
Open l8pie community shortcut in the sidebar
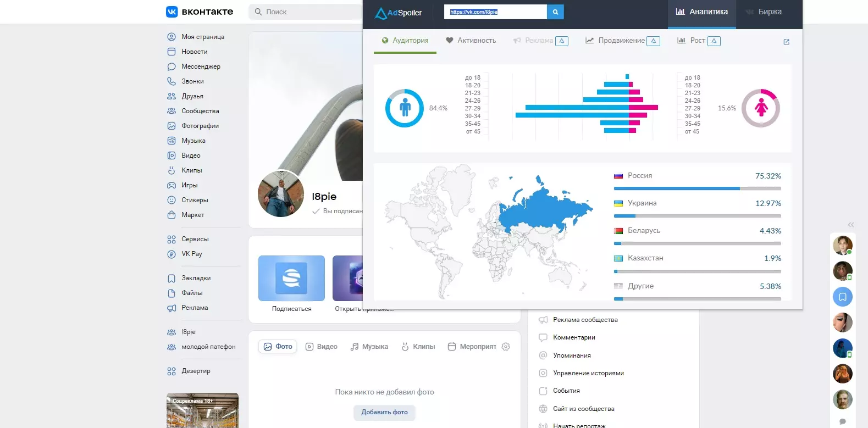[x=189, y=332]
